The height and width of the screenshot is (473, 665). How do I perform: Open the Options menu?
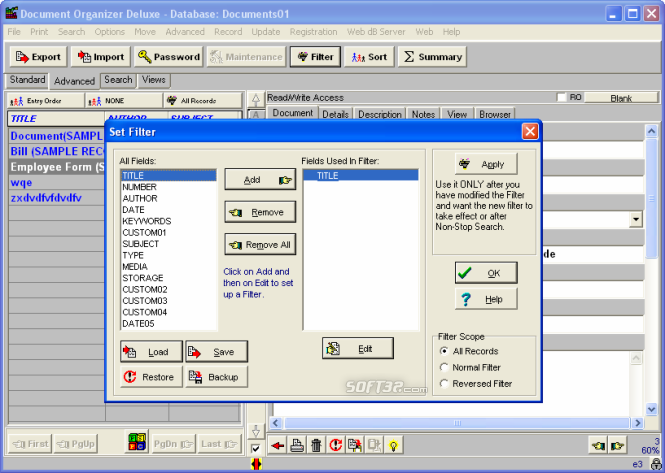(109, 32)
